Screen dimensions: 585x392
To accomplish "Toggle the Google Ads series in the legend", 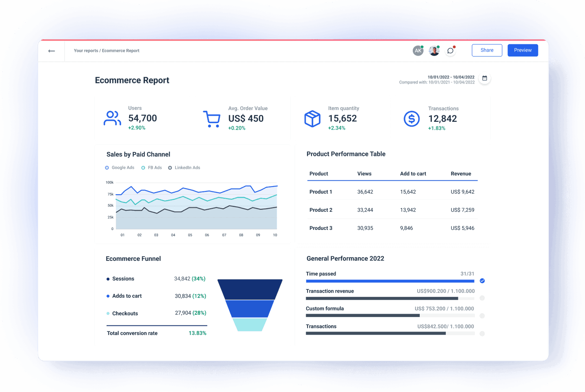I will (x=119, y=167).
